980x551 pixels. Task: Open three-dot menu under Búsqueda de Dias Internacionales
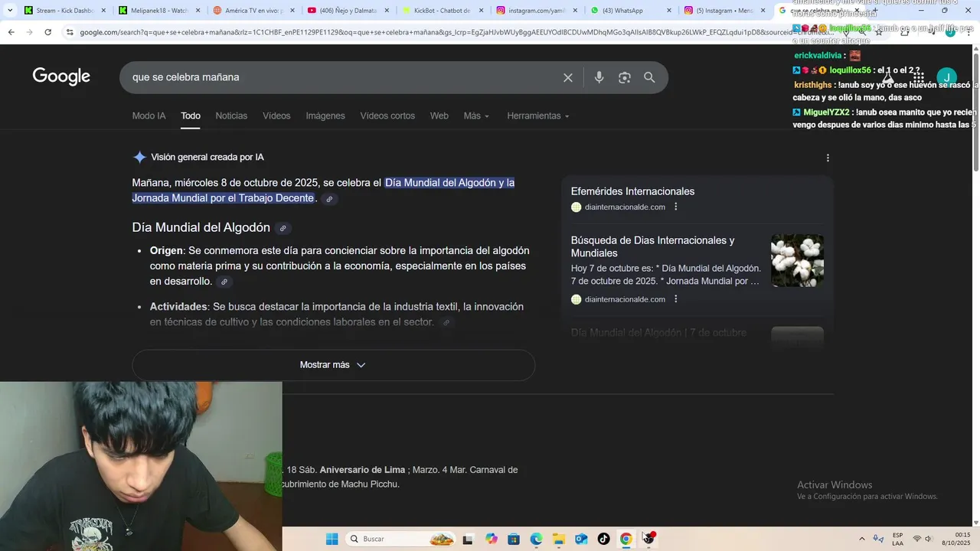(675, 299)
